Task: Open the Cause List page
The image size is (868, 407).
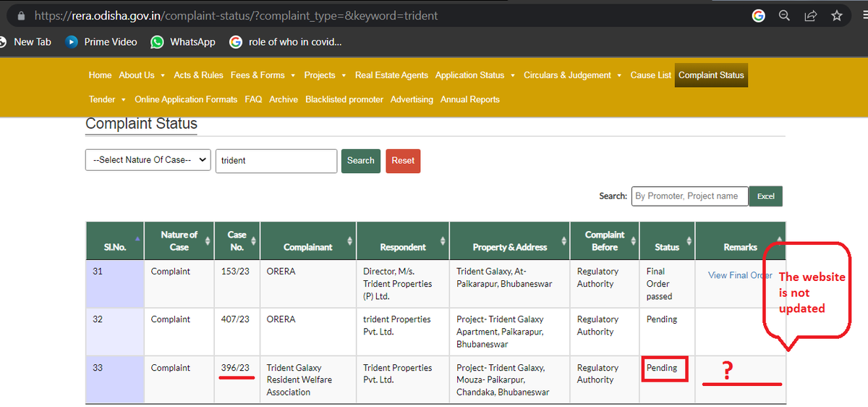Action: 651,75
